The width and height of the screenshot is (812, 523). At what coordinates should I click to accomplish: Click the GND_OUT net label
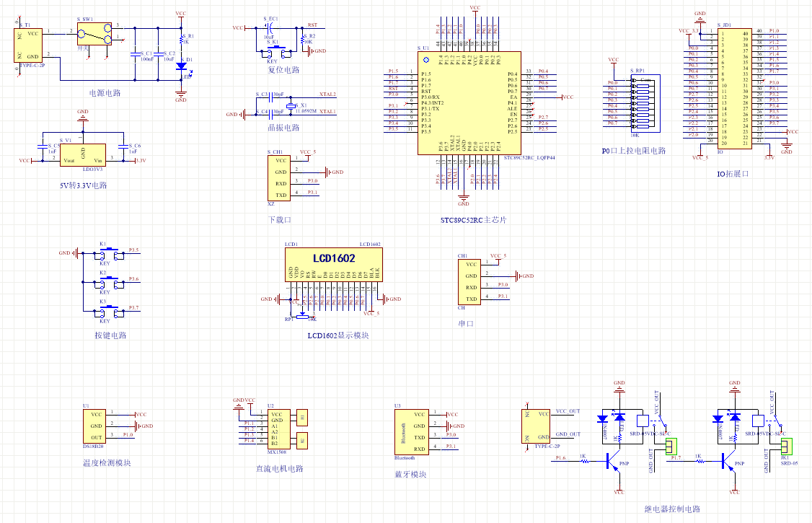click(568, 434)
